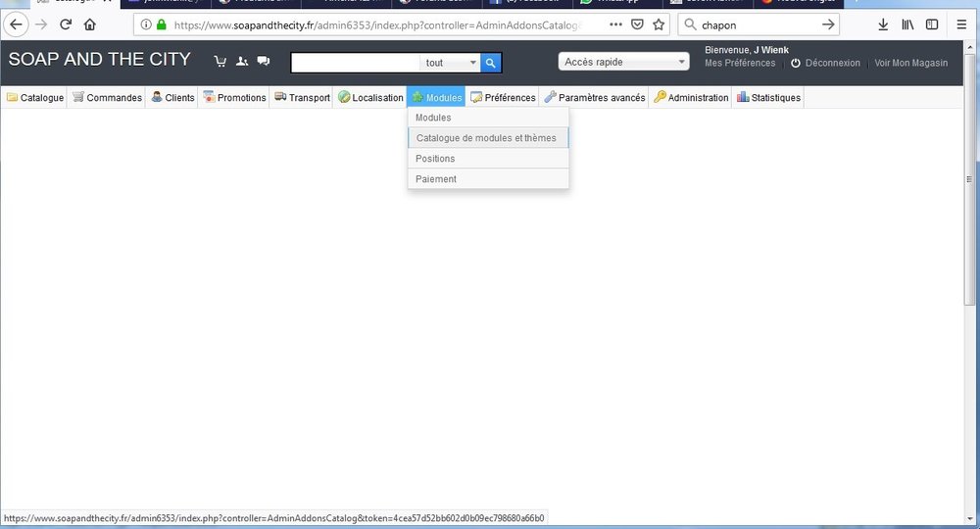This screenshot has height=529, width=980.
Task: Click the search go arrow beside chapon
Action: pos(828,25)
